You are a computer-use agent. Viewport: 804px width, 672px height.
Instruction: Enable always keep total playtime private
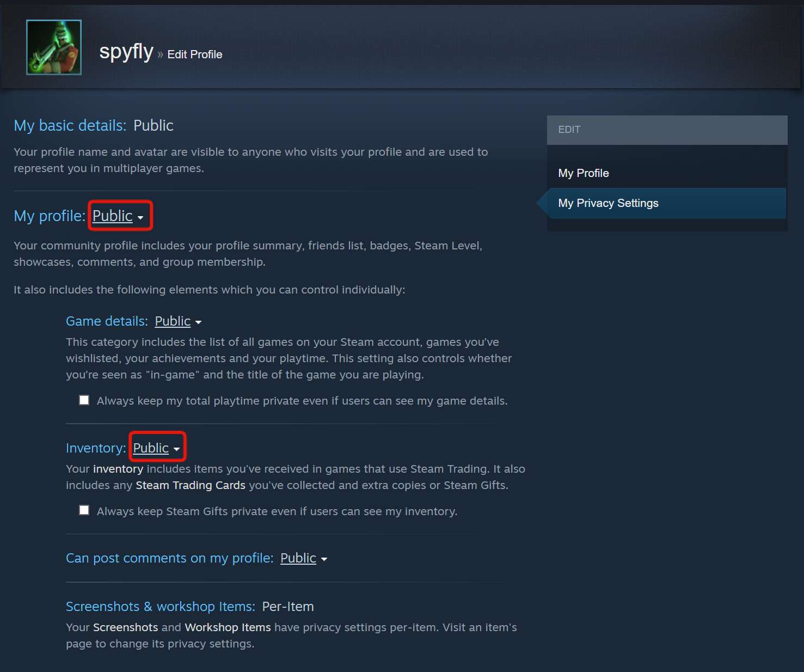coord(84,400)
